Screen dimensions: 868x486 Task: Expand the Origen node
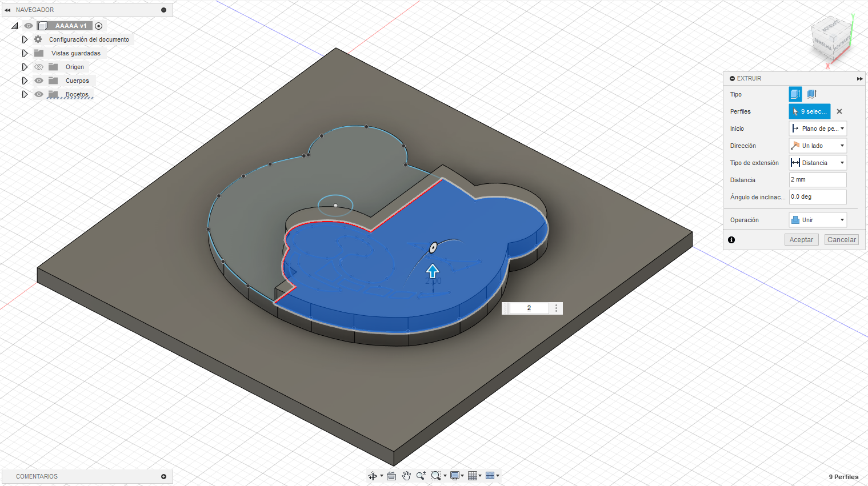25,67
